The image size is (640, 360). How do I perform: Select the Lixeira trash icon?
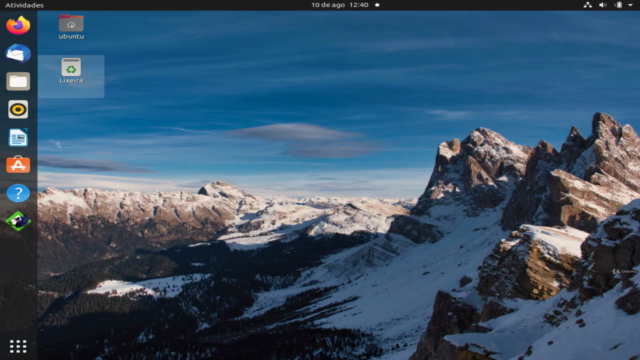pyautogui.click(x=71, y=71)
